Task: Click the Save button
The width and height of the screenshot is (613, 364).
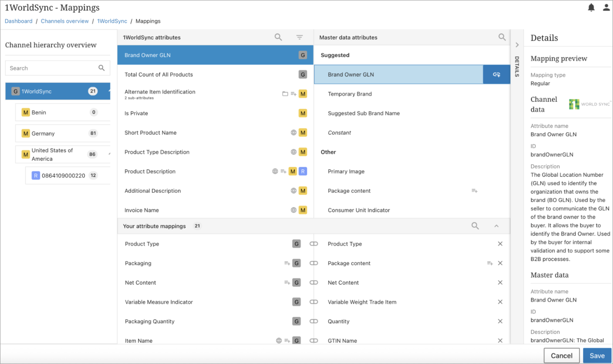Action: (597, 355)
